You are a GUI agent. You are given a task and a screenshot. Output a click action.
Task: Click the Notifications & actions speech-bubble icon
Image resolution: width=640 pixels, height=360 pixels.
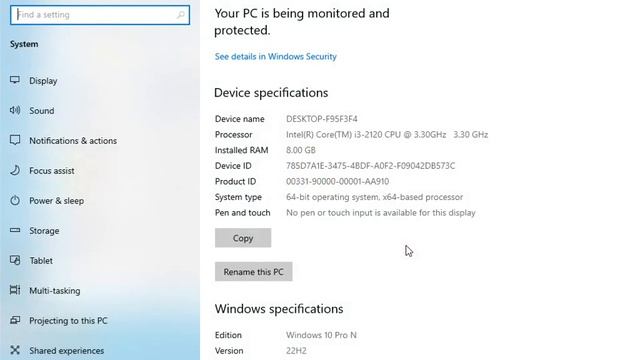[15, 140]
